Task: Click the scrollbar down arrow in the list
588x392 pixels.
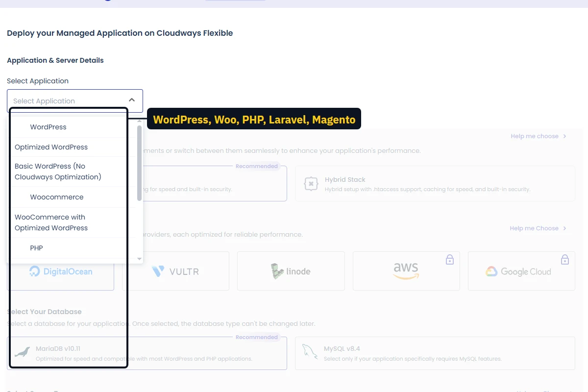Action: click(x=139, y=259)
